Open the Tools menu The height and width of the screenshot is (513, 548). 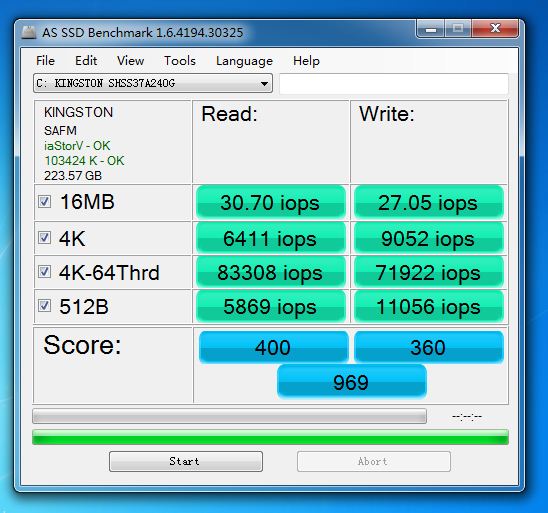tap(180, 61)
